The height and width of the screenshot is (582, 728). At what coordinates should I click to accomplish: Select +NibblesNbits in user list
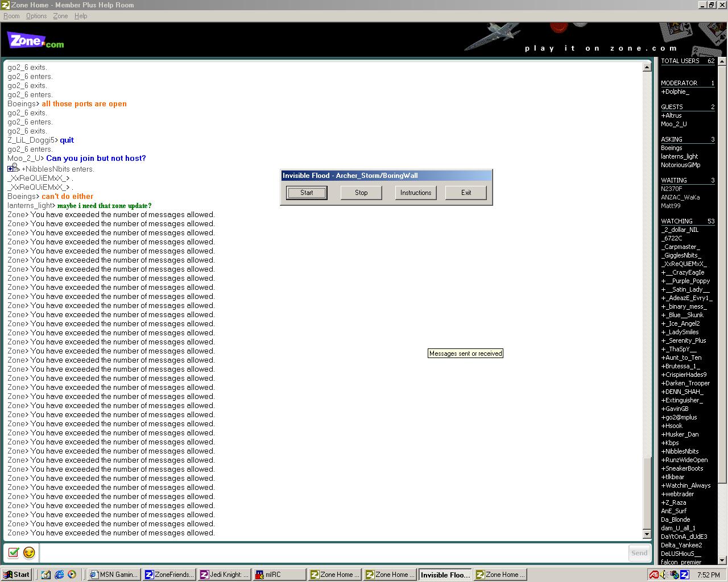[x=680, y=451]
